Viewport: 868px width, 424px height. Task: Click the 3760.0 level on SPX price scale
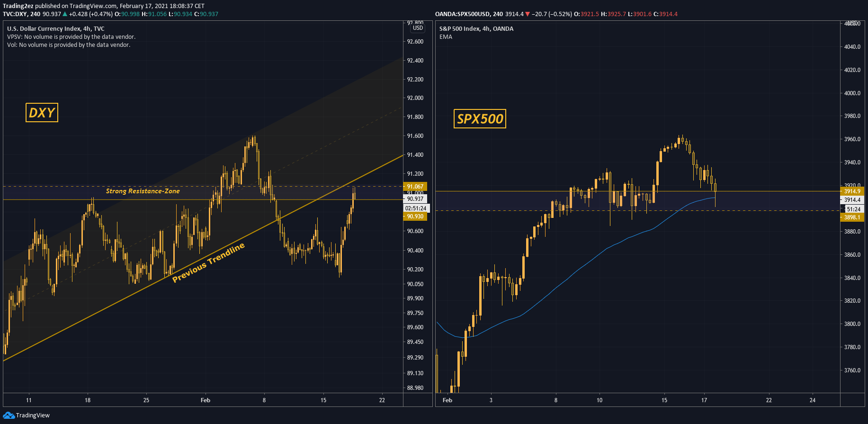(x=852, y=370)
